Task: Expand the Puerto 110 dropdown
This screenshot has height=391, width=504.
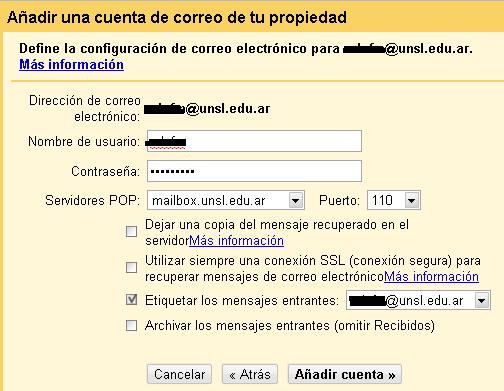Action: tap(394, 200)
